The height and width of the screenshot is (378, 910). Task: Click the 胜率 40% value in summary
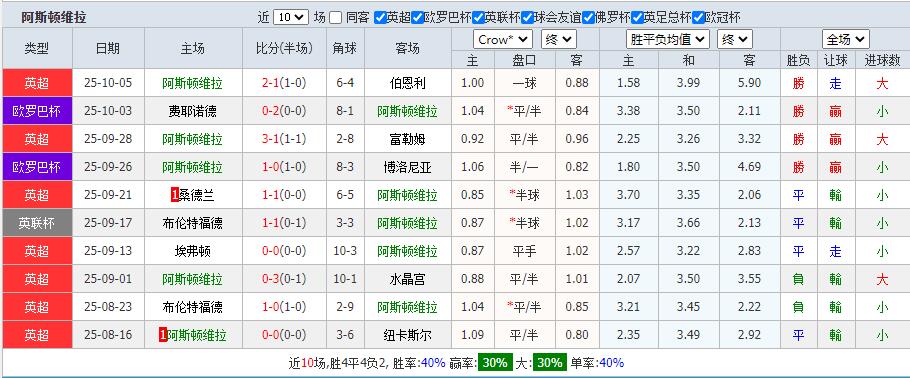point(433,363)
